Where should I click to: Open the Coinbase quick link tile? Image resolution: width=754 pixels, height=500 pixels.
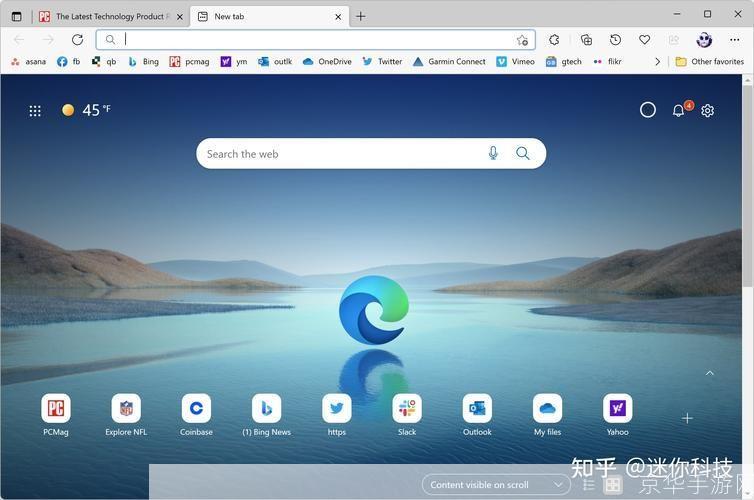point(196,414)
